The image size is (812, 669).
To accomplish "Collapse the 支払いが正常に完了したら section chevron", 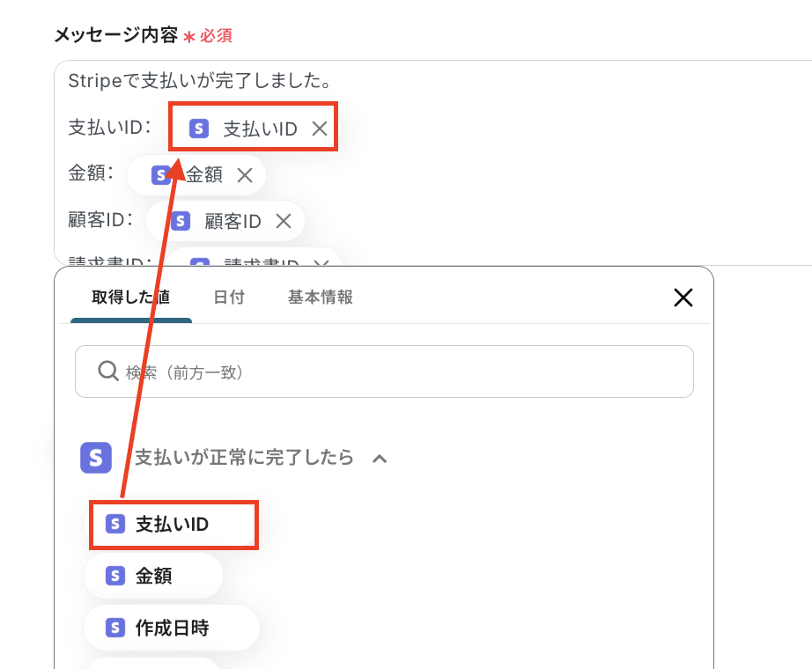I will (380, 458).
